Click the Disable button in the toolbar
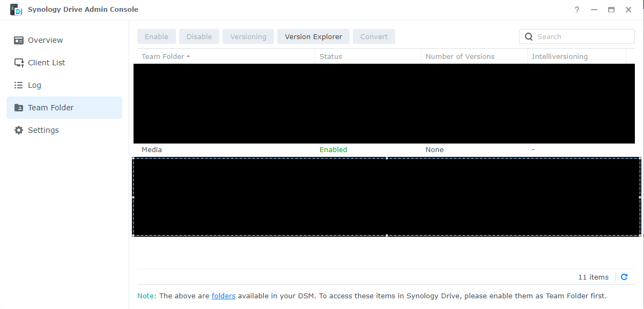The width and height of the screenshot is (644, 309). click(x=199, y=36)
